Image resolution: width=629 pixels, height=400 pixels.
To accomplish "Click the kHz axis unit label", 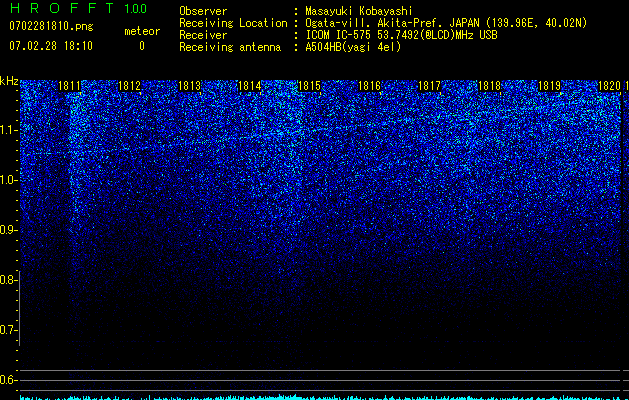I will (x=9, y=81).
